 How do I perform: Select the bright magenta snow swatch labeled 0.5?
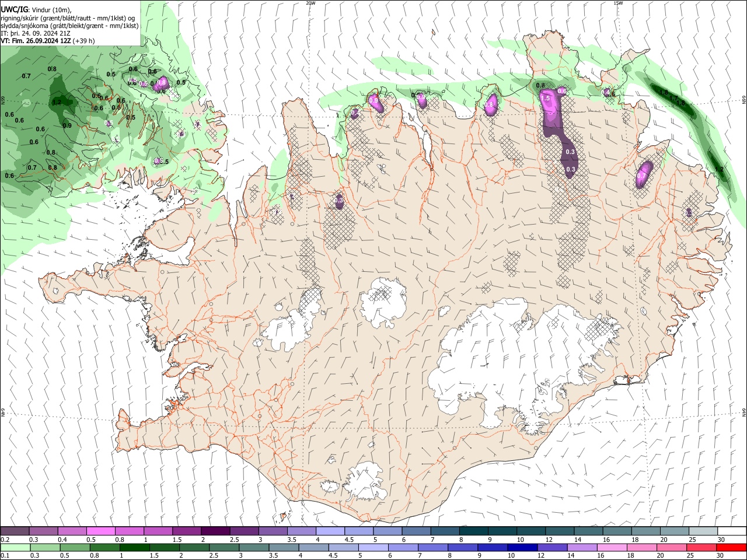tap(101, 531)
